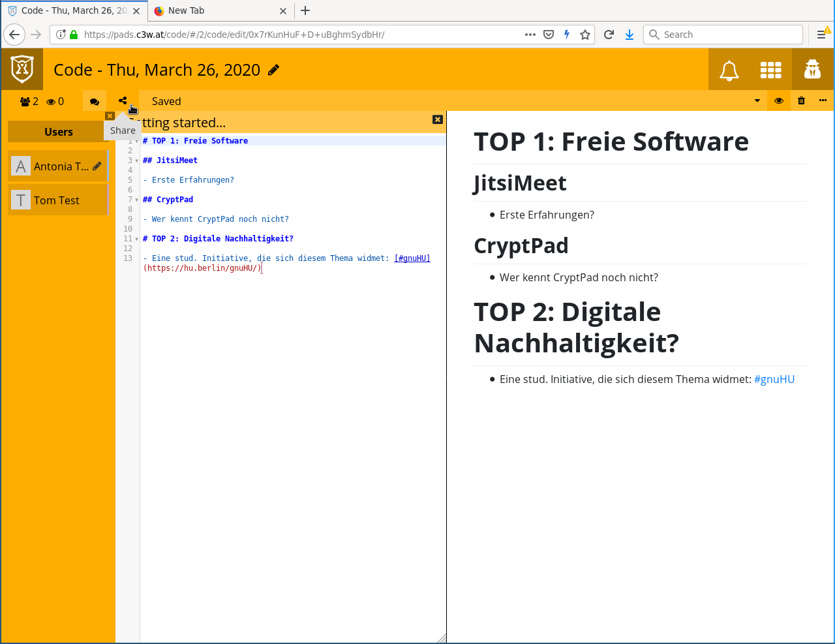Edit pad title with pencil icon

(274, 70)
